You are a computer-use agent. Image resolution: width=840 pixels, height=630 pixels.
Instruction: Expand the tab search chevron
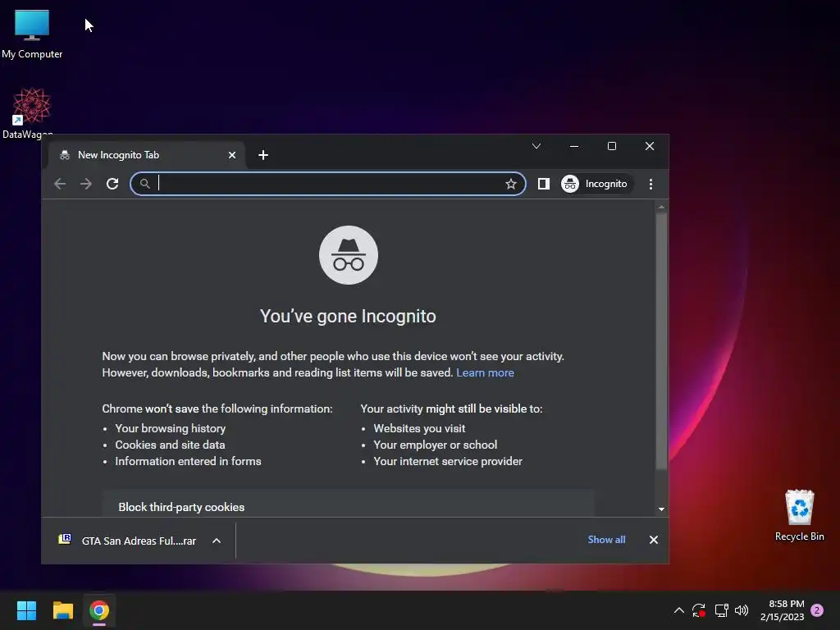[536, 146]
